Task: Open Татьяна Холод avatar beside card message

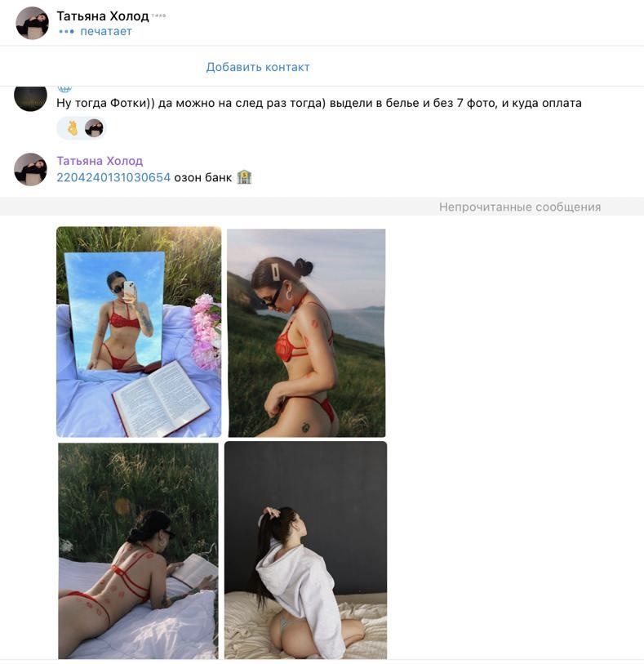Action: pos(30,169)
